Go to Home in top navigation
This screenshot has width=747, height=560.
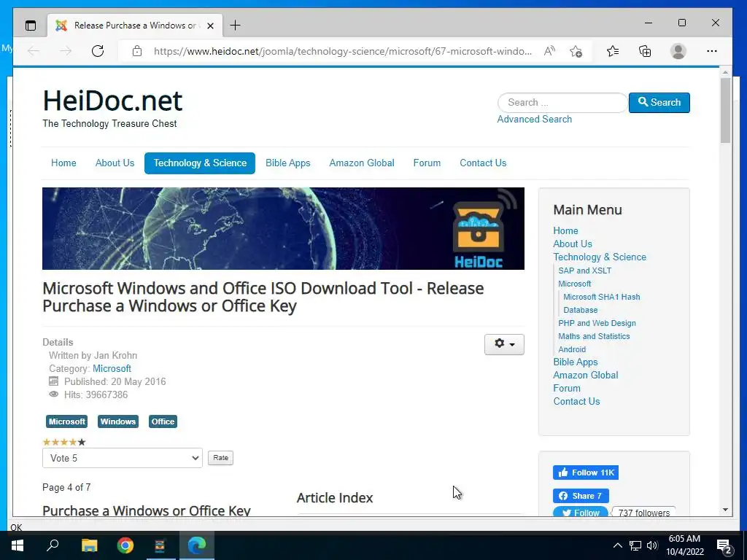pos(63,163)
